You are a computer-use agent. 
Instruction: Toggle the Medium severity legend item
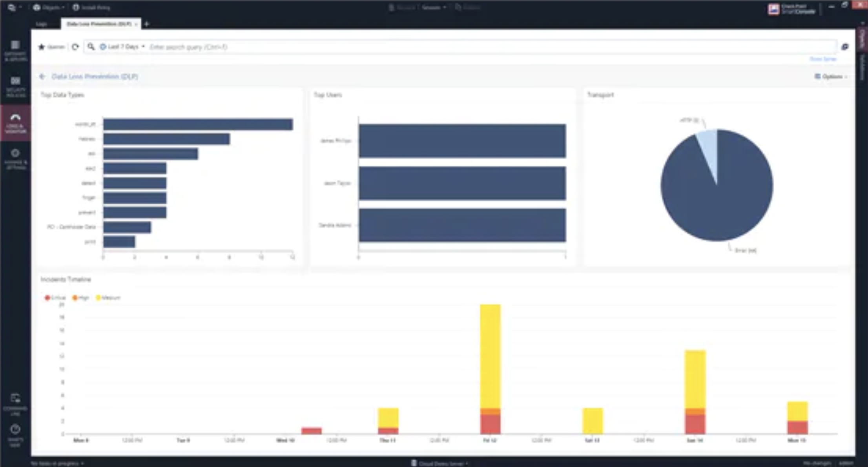click(x=108, y=298)
